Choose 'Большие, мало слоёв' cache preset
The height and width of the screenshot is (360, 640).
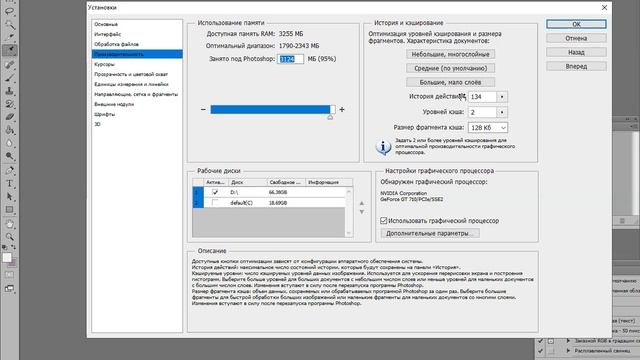click(x=450, y=82)
